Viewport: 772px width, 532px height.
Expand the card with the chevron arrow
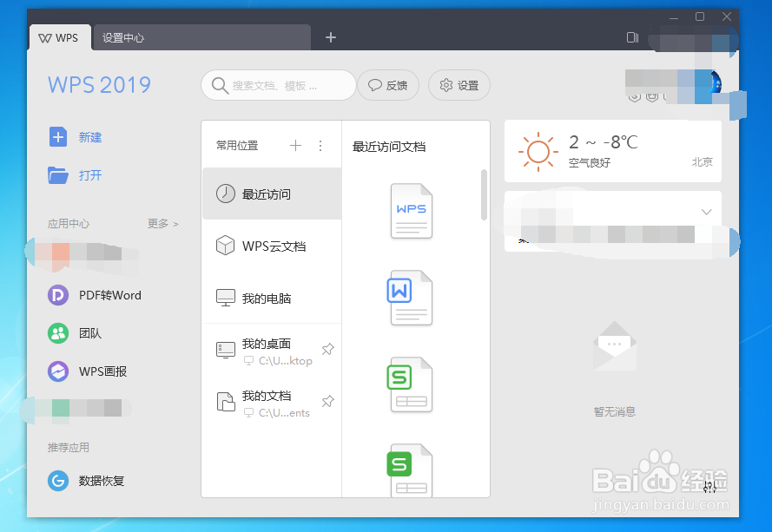707,212
